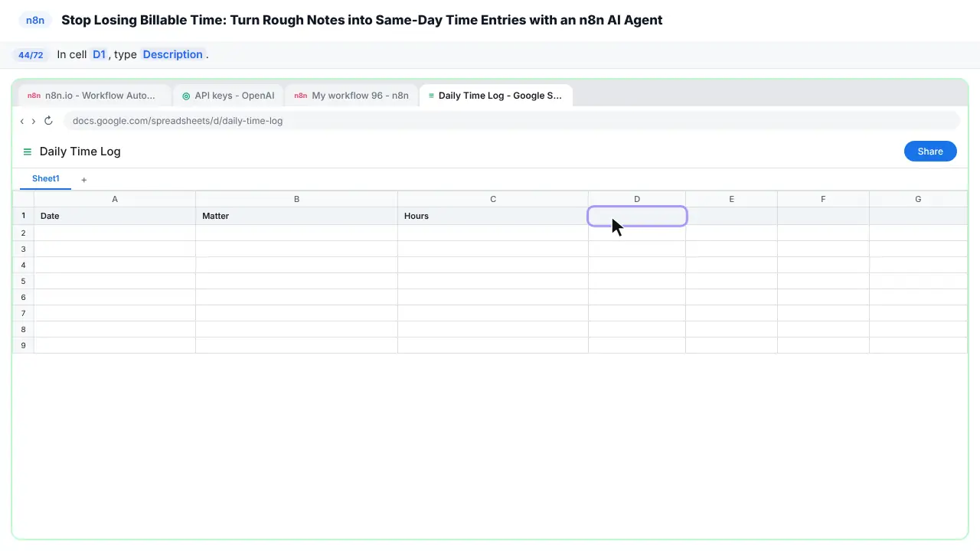Click the Share button
Image resolution: width=980 pixels, height=551 pixels.
[x=930, y=152]
